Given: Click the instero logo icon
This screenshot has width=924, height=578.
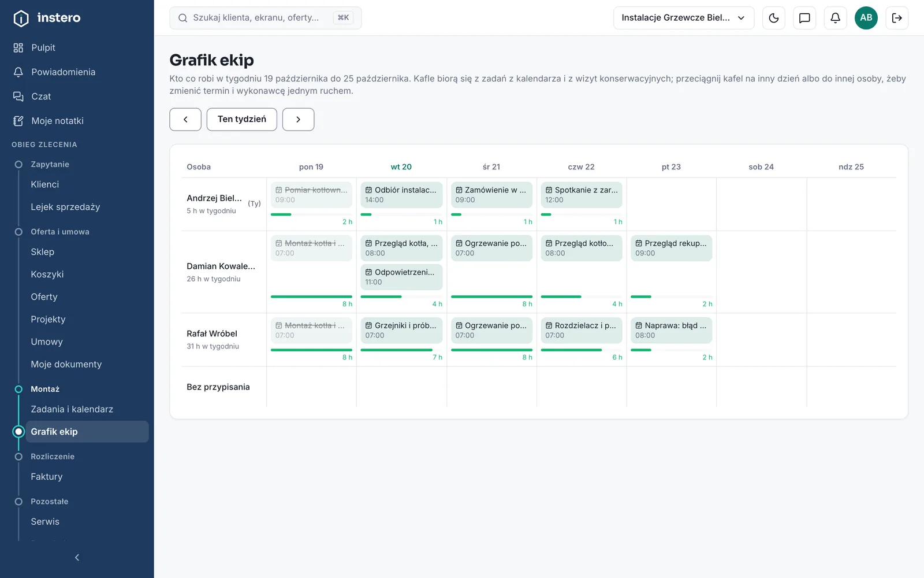Looking at the screenshot, I should pos(21,18).
